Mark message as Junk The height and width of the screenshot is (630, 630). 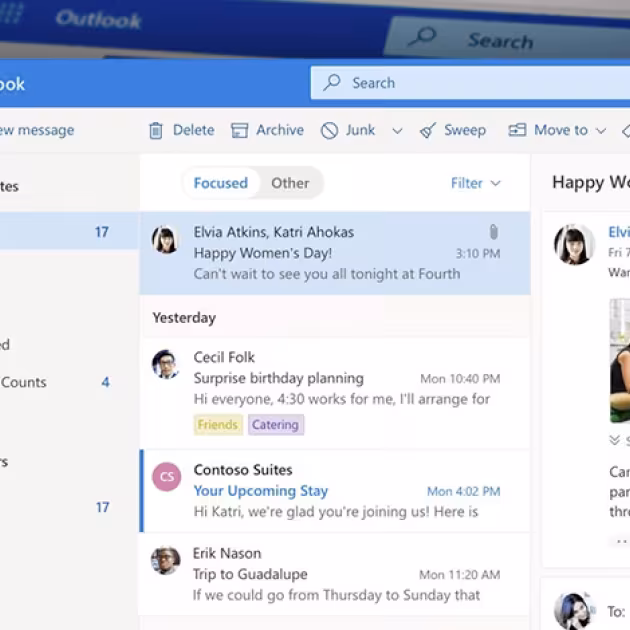tap(347, 131)
